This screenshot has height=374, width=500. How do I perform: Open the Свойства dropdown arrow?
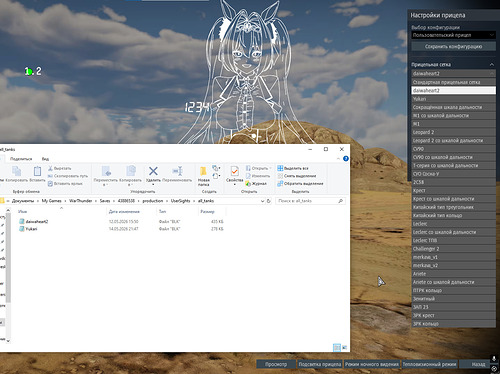point(234,184)
